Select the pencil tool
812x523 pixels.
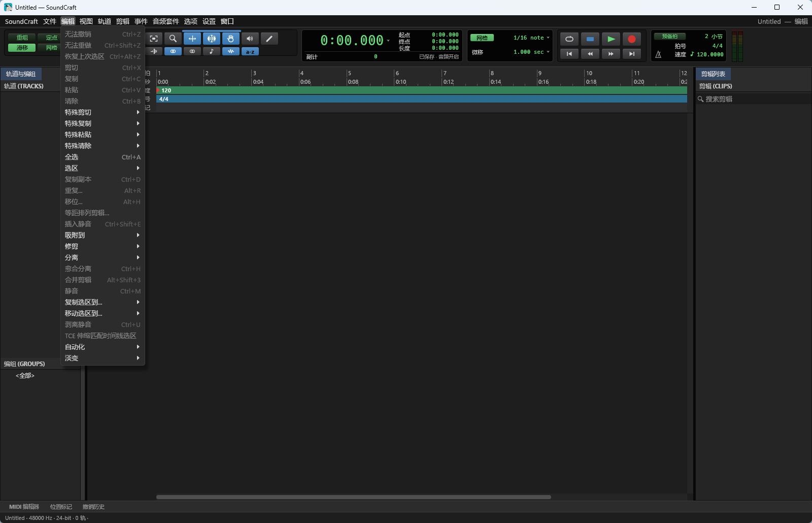click(269, 39)
